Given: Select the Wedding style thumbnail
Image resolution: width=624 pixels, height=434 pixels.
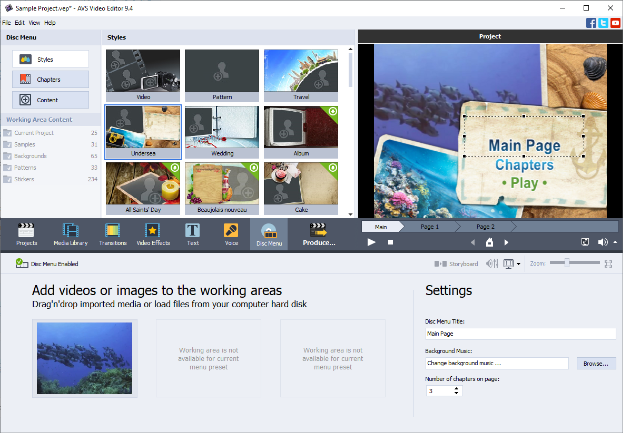Looking at the screenshot, I should (x=222, y=130).
